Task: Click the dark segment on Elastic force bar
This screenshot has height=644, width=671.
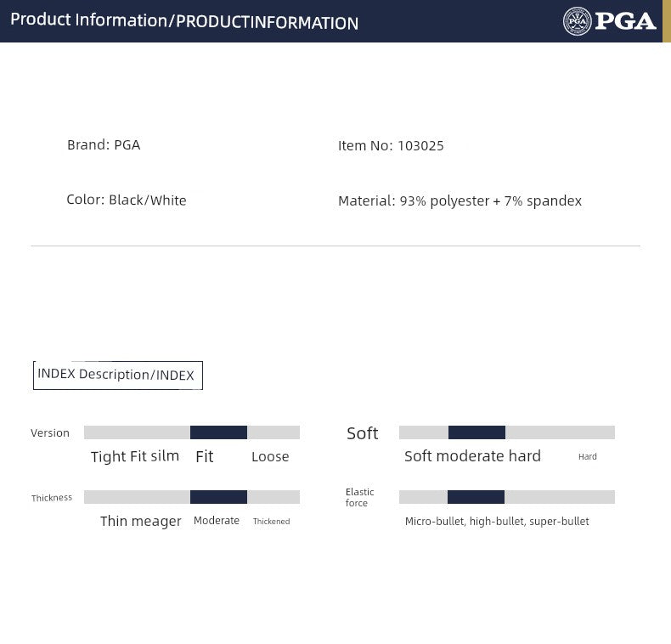Action: 476,497
